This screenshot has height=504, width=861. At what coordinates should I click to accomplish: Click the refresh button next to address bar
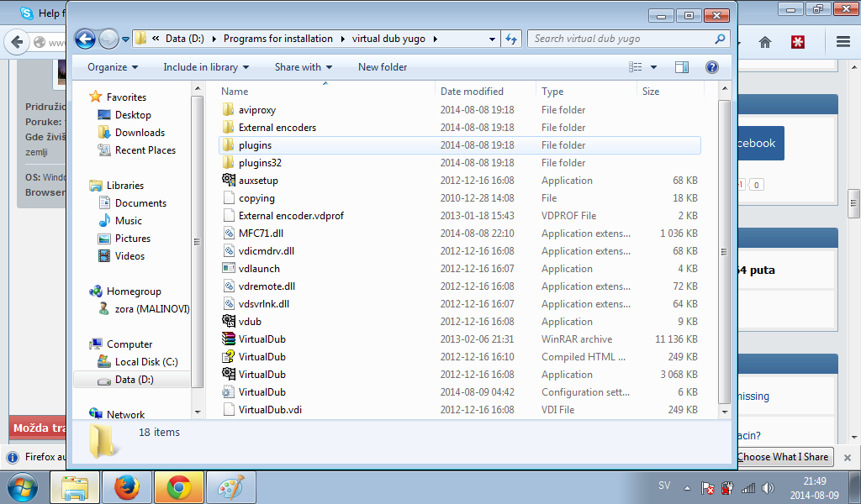pyautogui.click(x=511, y=39)
